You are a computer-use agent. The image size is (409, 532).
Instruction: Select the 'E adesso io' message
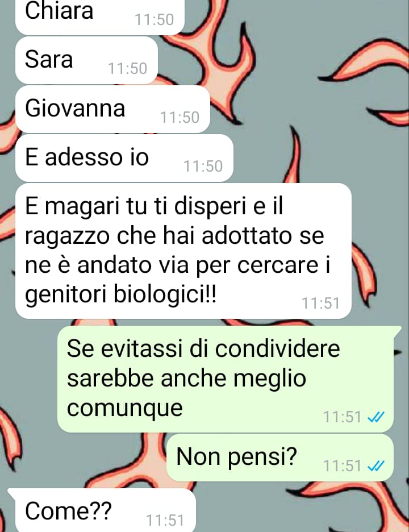tap(124, 158)
